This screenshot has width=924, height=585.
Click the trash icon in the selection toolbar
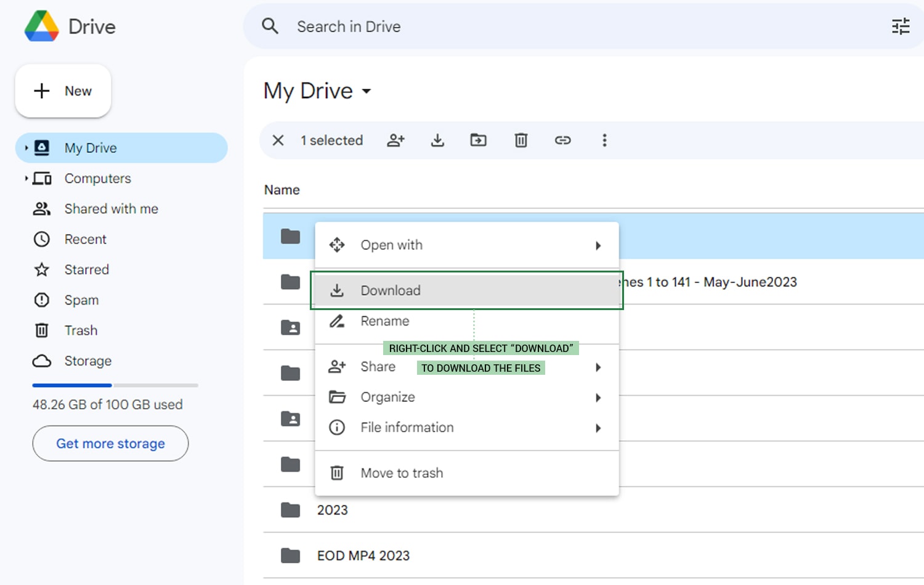click(521, 141)
